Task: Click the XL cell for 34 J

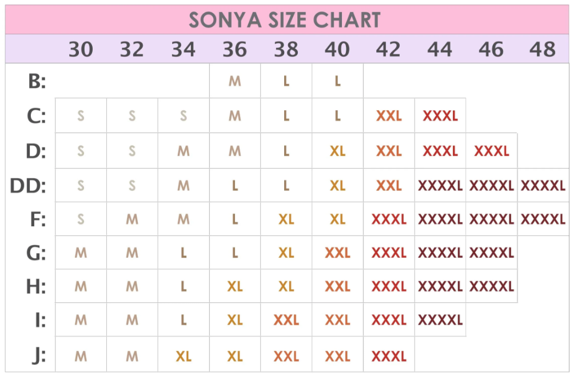Action: click(184, 356)
